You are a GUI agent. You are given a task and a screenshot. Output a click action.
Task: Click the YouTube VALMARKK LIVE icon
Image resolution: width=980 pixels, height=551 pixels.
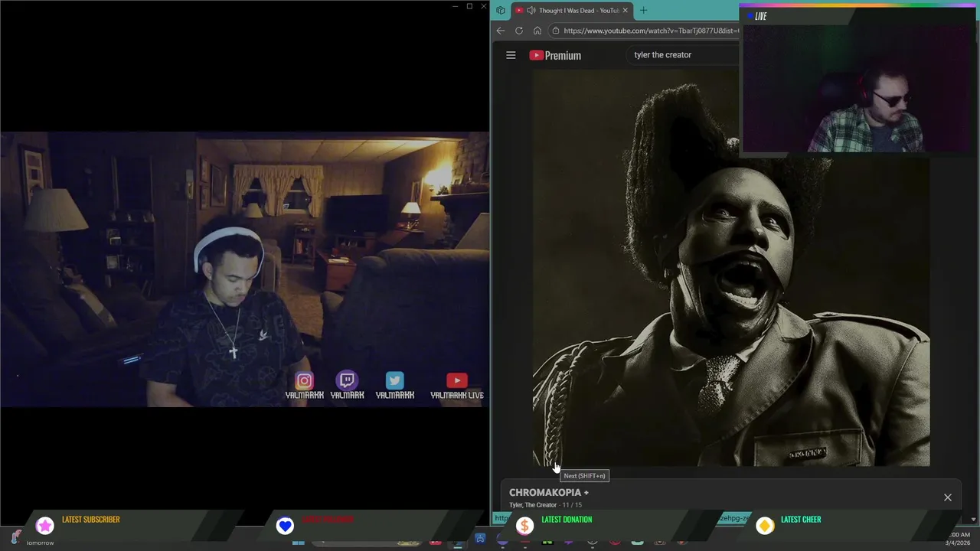[457, 381]
